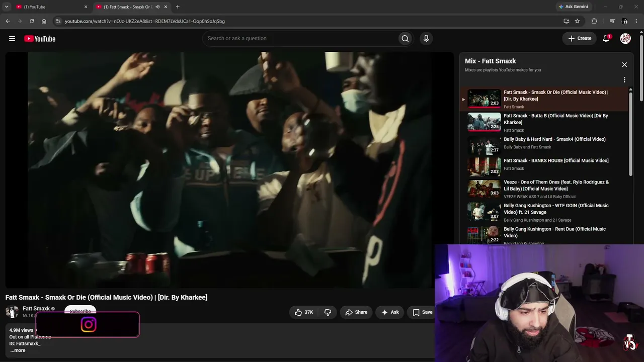The image size is (644, 362).
Task: Open the YouTube guide hamburger menu
Action: [x=12, y=39]
